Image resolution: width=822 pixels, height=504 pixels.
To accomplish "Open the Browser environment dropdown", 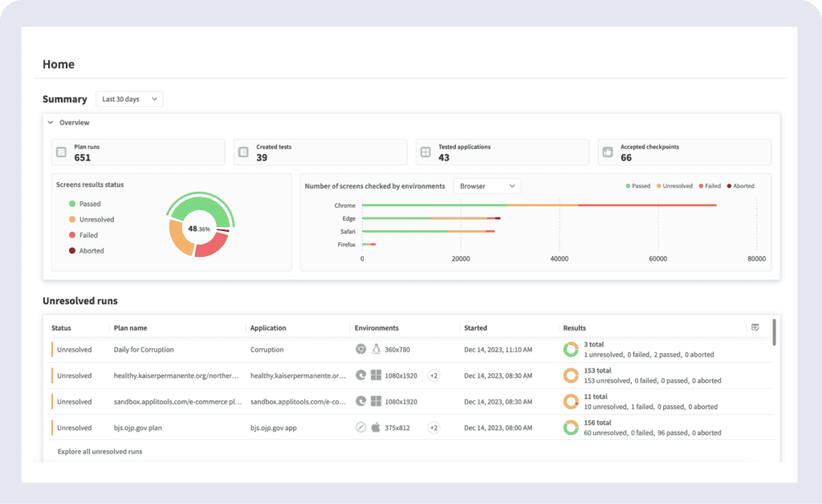I will (x=487, y=186).
